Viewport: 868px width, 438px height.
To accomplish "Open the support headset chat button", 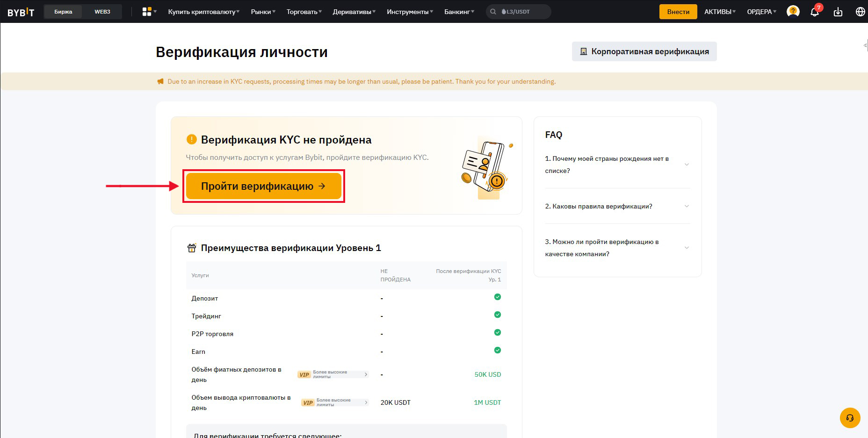I will coord(850,418).
